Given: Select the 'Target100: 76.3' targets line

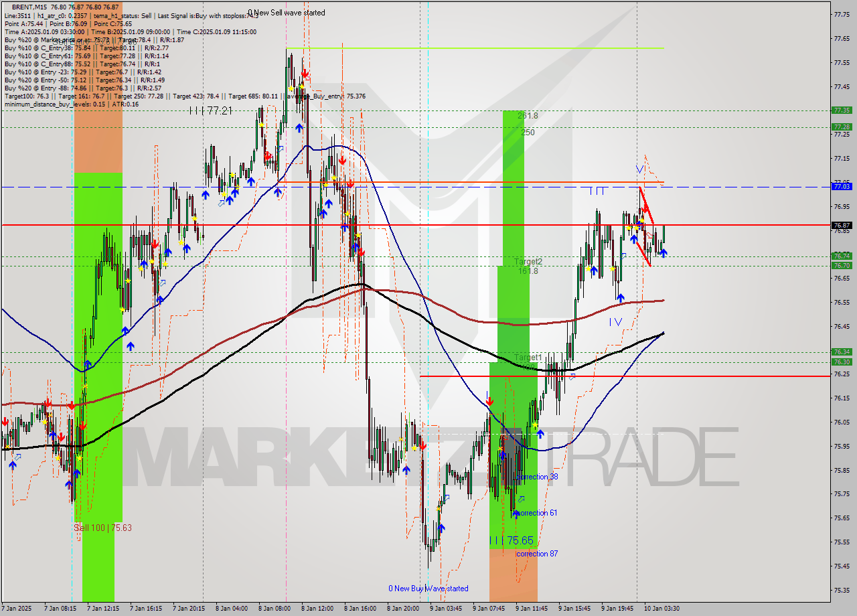Looking at the screenshot, I should coord(185,96).
